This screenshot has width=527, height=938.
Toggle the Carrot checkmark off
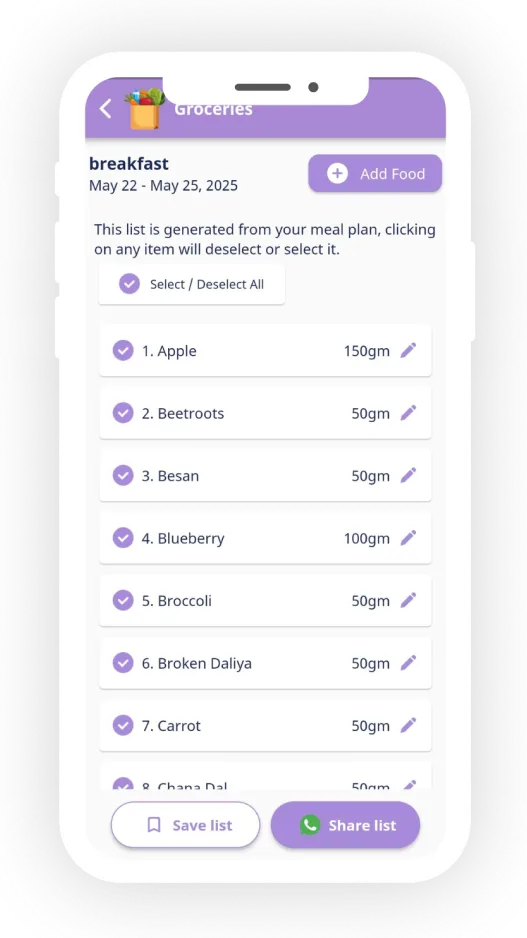tap(123, 726)
